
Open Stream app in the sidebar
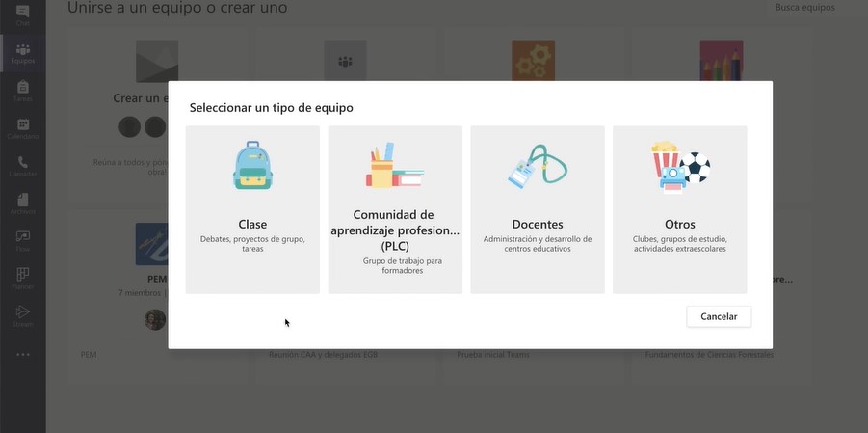click(23, 316)
